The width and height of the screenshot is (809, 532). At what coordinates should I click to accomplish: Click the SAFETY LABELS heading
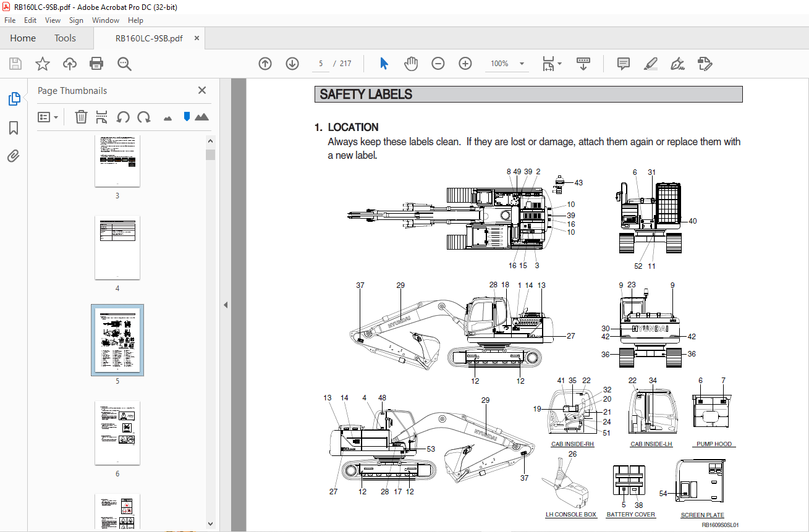366,95
